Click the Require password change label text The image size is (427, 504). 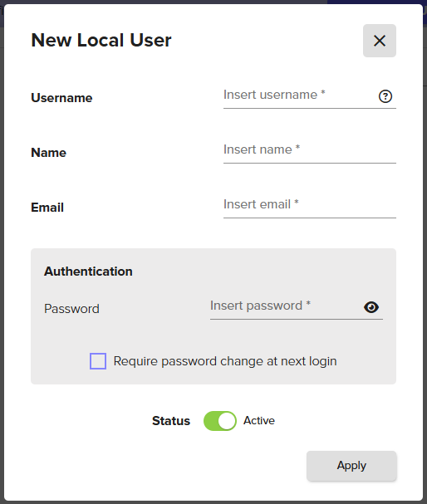click(x=225, y=361)
